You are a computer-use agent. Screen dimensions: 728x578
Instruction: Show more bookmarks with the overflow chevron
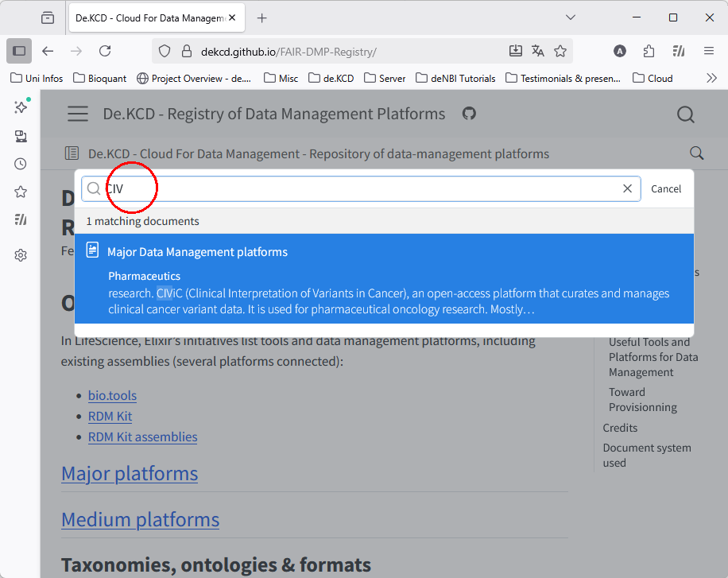click(x=711, y=78)
